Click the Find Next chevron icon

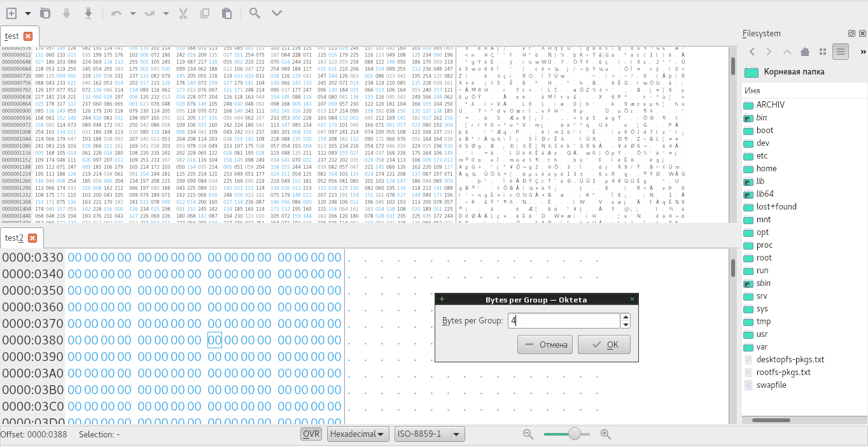[x=277, y=13]
